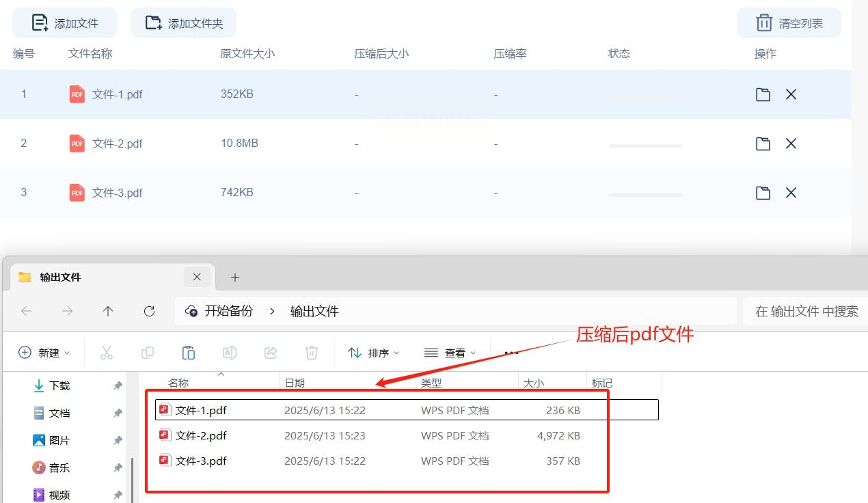868x503 pixels.
Task: Unpin 下载 using its pin icon
Action: click(118, 385)
